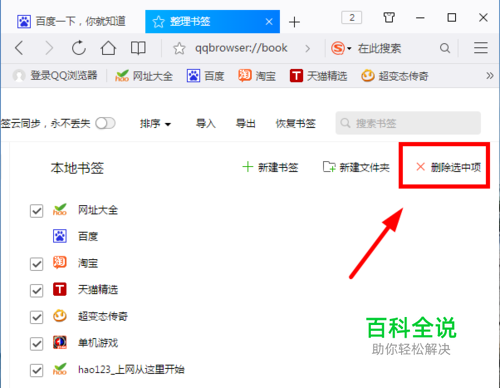Click the 新建书签 add bookmark button

click(x=270, y=167)
